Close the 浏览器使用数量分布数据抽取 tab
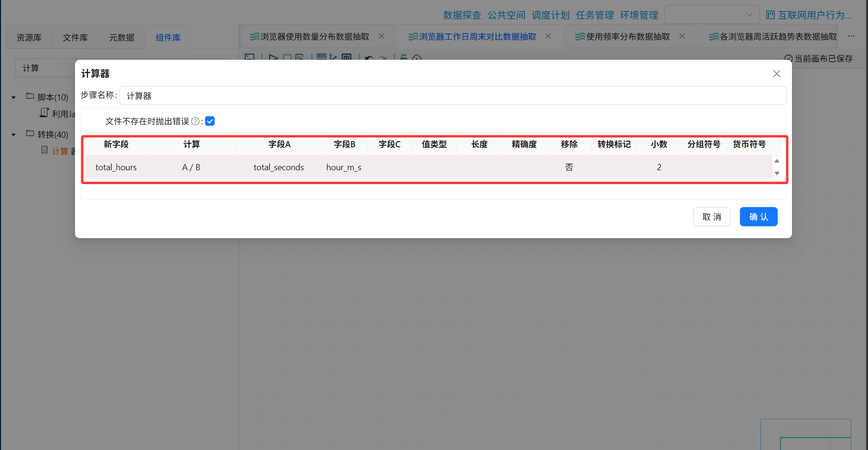The image size is (868, 450). pyautogui.click(x=381, y=36)
